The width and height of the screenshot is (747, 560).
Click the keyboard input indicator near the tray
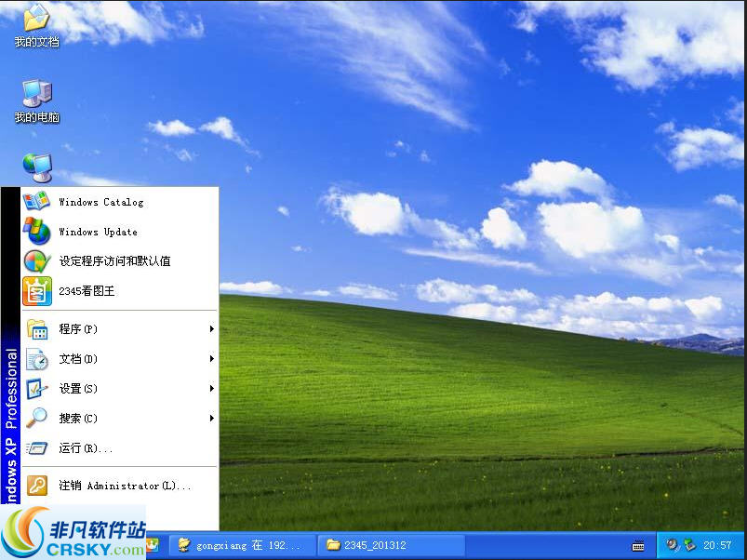(x=639, y=545)
